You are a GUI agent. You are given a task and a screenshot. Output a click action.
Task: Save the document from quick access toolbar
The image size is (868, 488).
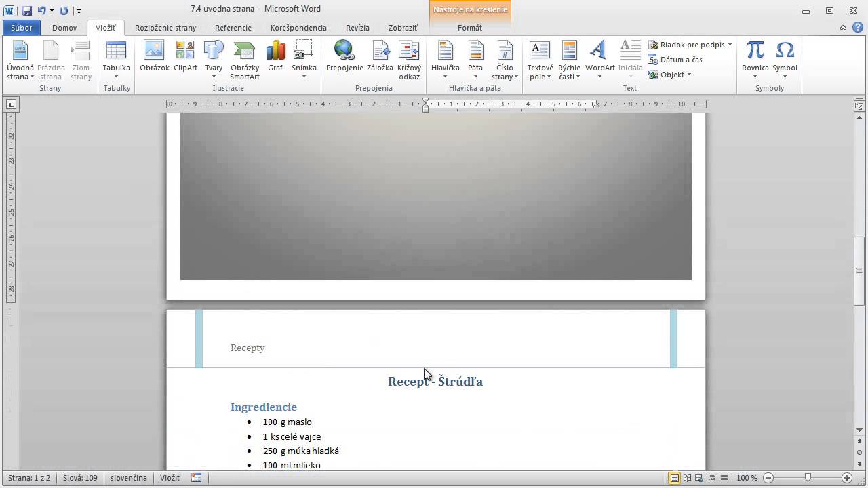click(27, 11)
